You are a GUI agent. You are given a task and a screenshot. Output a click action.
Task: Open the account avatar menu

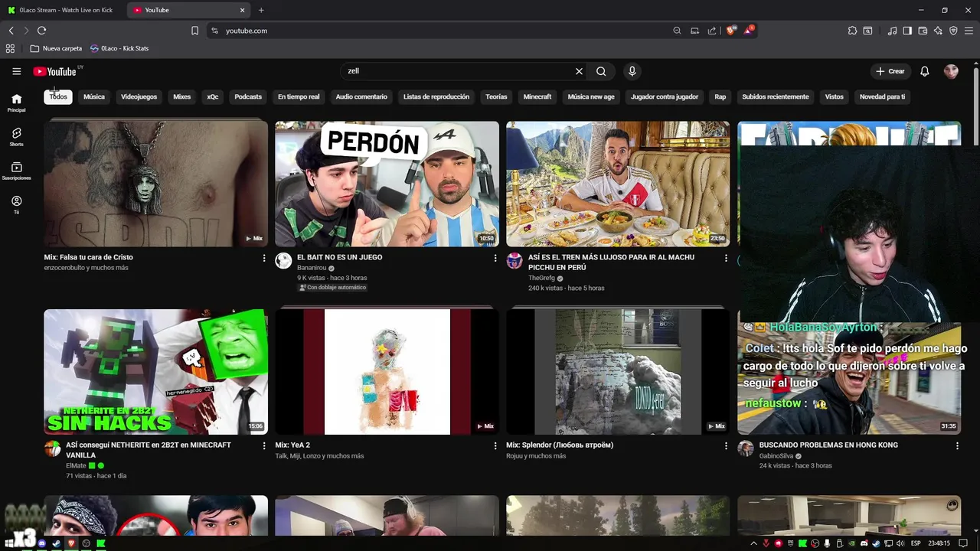pyautogui.click(x=951, y=71)
